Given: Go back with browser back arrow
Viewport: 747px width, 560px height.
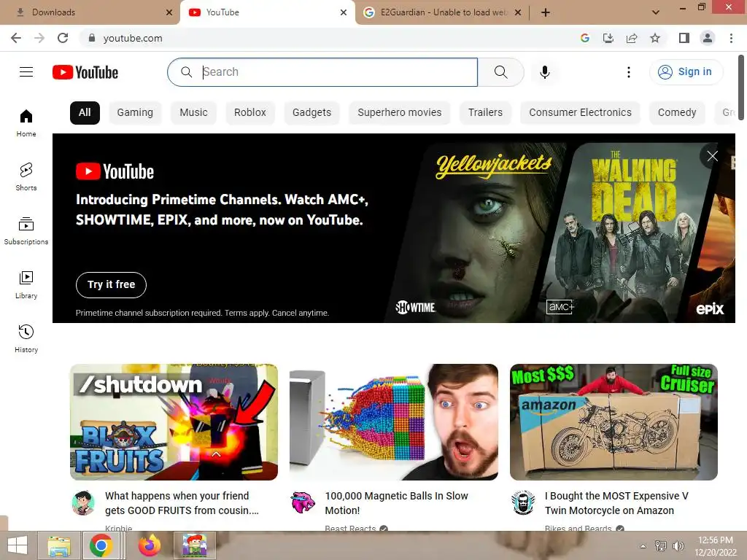Looking at the screenshot, I should tap(16, 38).
